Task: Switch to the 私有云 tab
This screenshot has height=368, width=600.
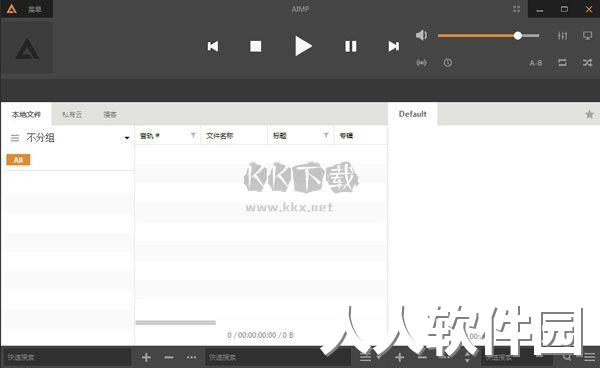Action: [x=72, y=114]
